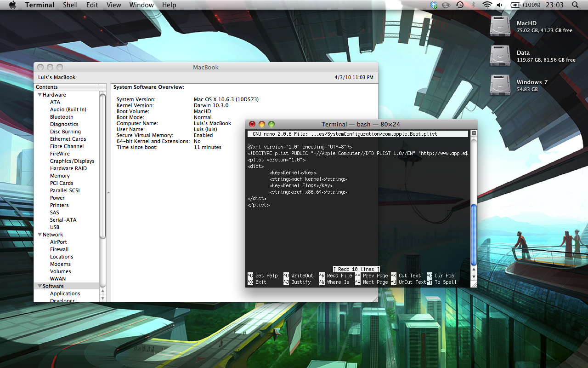This screenshot has width=588, height=368.
Task: Open the Window menu
Action: coord(141,5)
